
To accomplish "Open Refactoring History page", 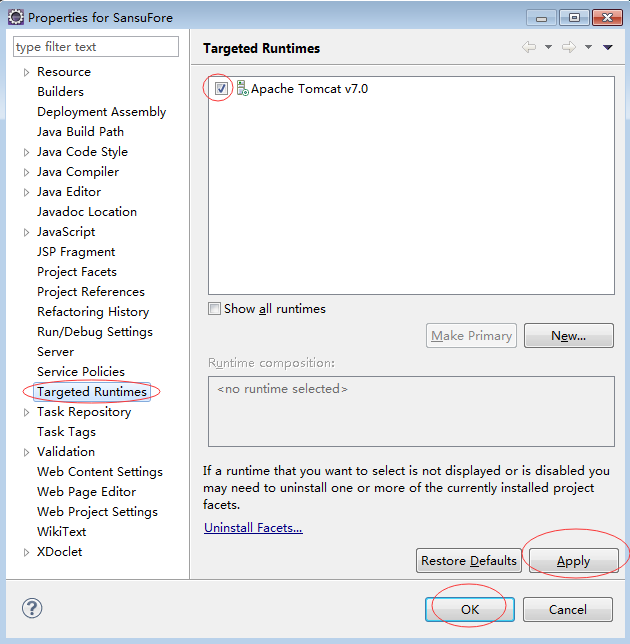I will point(93,312).
